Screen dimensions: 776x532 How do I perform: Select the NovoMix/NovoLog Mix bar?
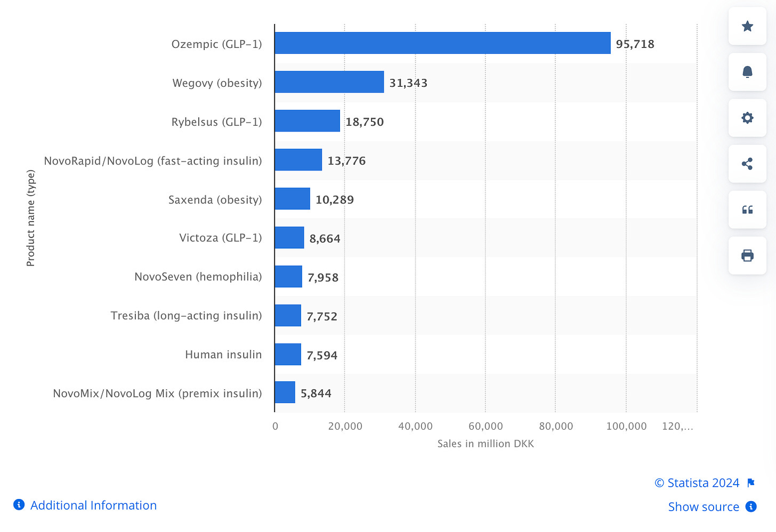(285, 392)
